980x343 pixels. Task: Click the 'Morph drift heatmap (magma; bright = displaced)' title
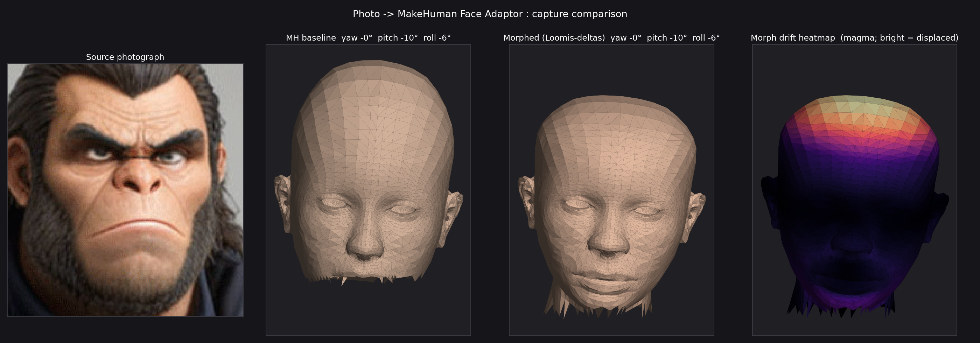854,38
